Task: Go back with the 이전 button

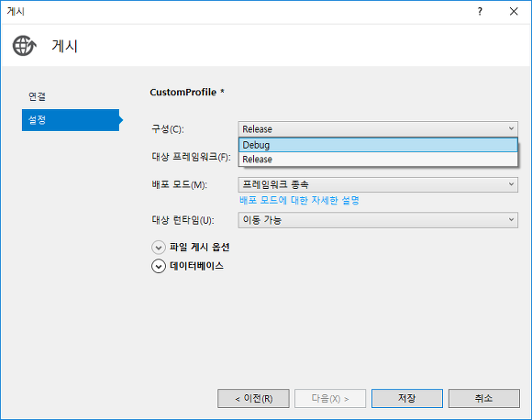Action: 253,398
